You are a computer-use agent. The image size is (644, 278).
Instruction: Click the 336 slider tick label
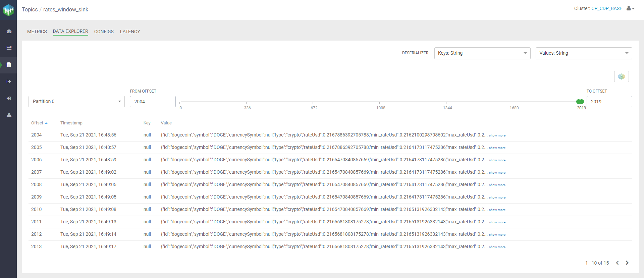click(247, 108)
